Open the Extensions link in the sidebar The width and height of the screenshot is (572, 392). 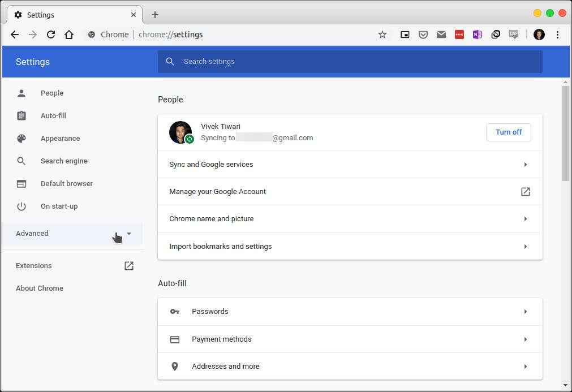(x=34, y=266)
